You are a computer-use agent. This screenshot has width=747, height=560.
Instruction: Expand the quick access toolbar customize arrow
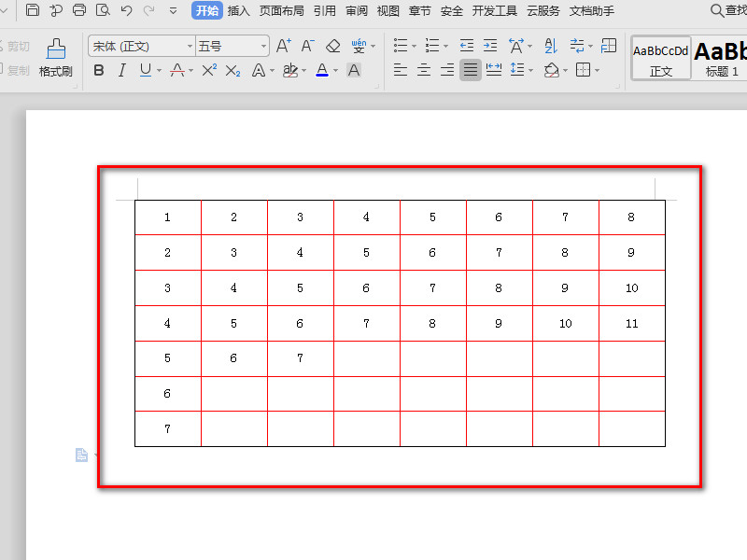[173, 10]
